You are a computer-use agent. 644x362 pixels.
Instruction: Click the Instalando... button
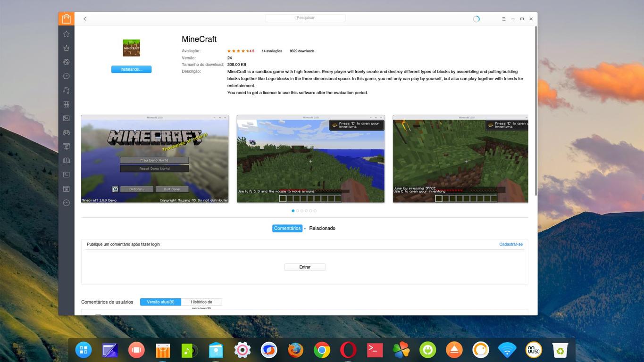tap(131, 69)
